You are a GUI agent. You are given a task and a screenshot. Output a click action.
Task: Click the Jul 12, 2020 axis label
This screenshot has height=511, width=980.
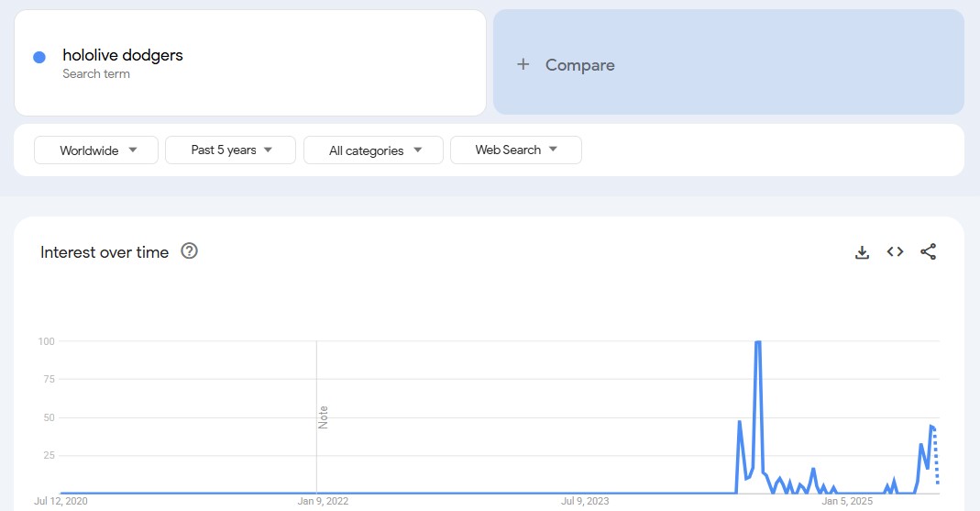(61, 501)
